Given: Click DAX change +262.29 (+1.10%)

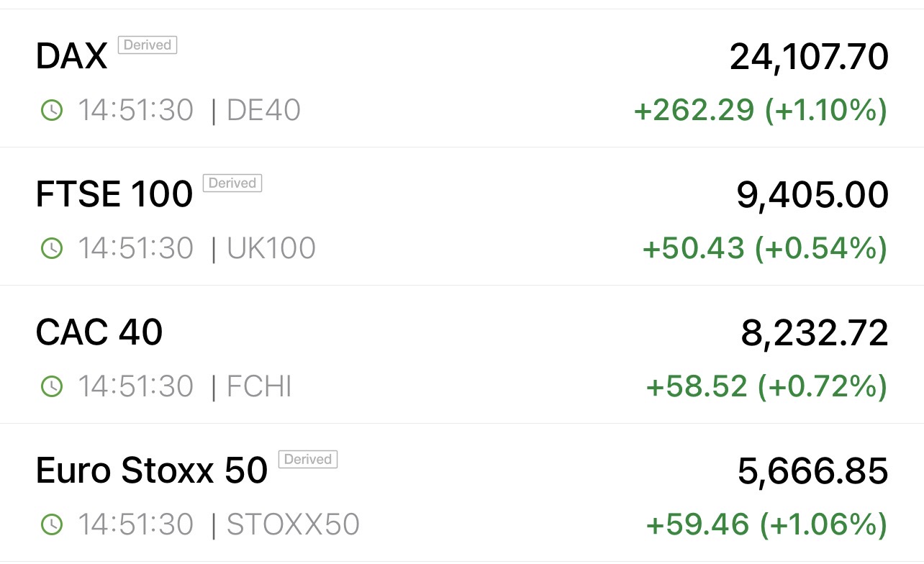Looking at the screenshot, I should tap(760, 111).
